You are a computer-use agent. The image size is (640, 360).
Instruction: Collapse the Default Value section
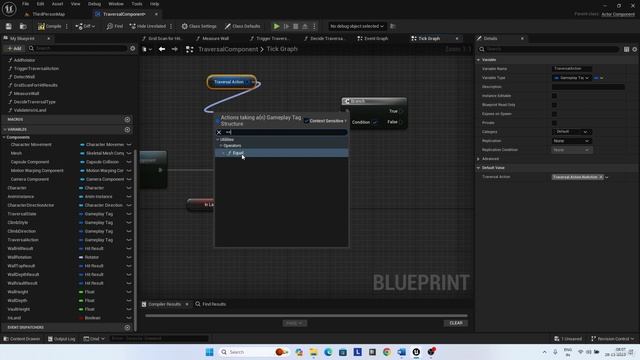478,168
